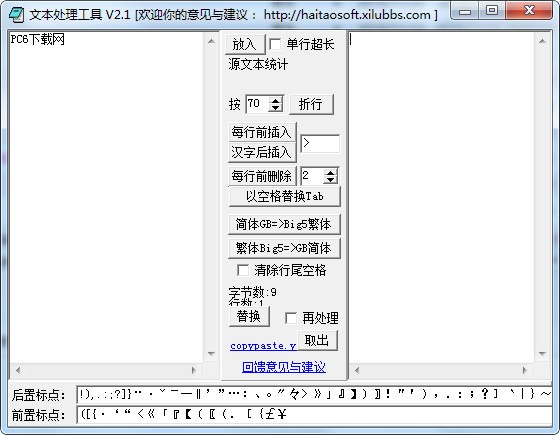560x435 pixels.
Task: Click left pane scroll up arrow
Action: pos(211,41)
